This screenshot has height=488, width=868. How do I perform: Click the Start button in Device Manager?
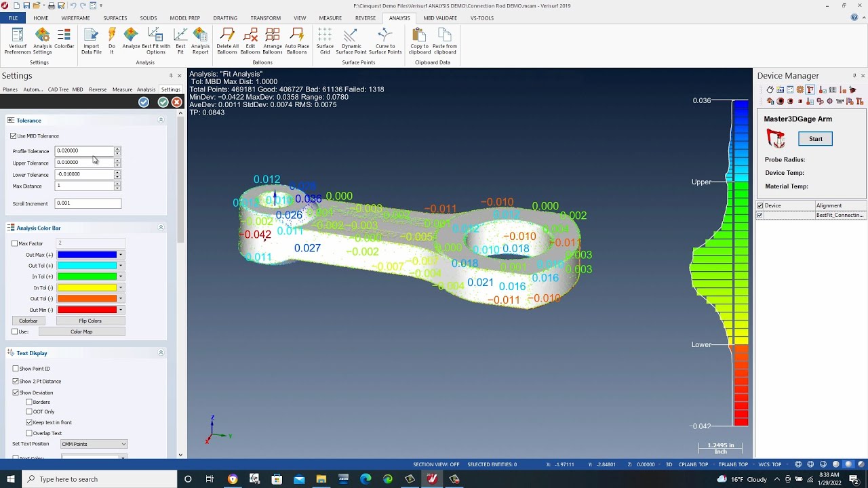(x=815, y=139)
